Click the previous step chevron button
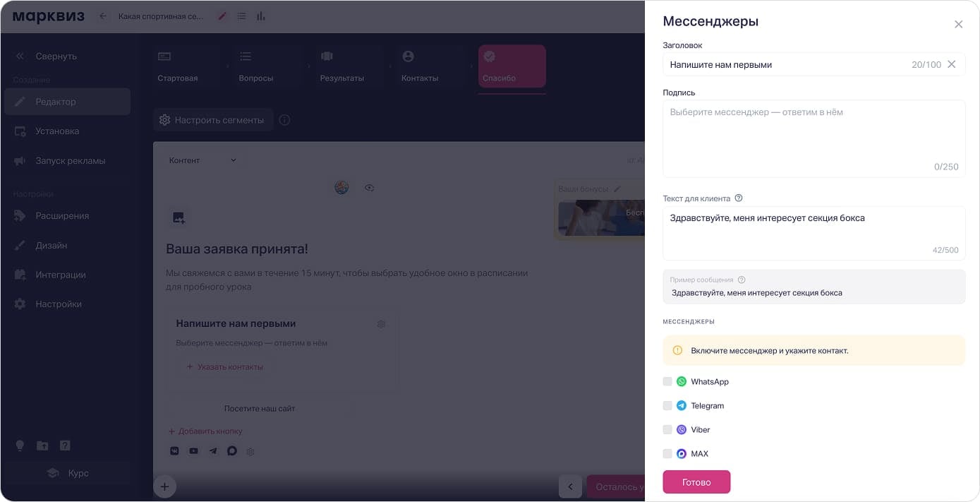980x502 pixels. click(570, 486)
